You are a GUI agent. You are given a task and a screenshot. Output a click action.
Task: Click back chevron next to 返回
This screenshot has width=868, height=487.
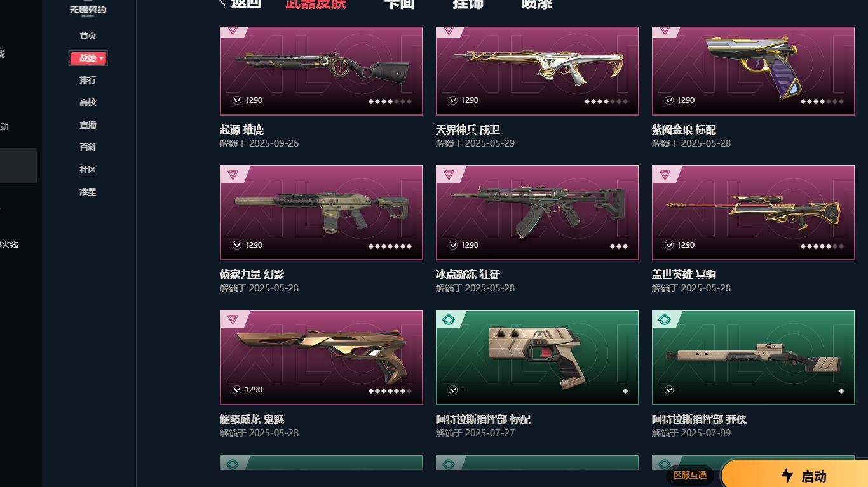[222, 3]
